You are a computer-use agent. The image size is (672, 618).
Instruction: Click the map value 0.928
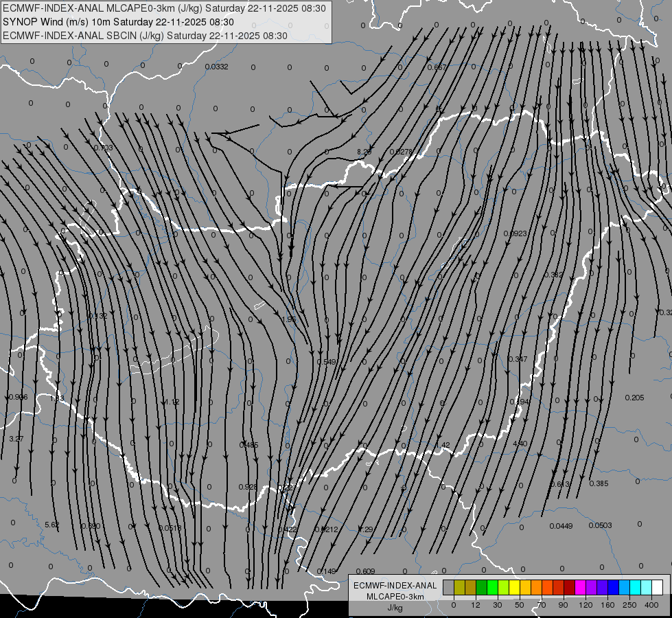pos(248,487)
